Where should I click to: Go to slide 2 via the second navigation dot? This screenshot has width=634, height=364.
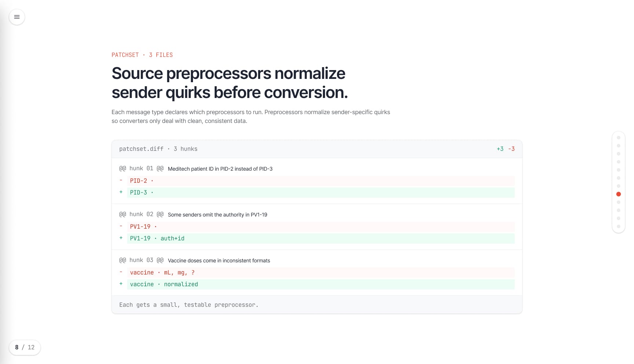619,146
